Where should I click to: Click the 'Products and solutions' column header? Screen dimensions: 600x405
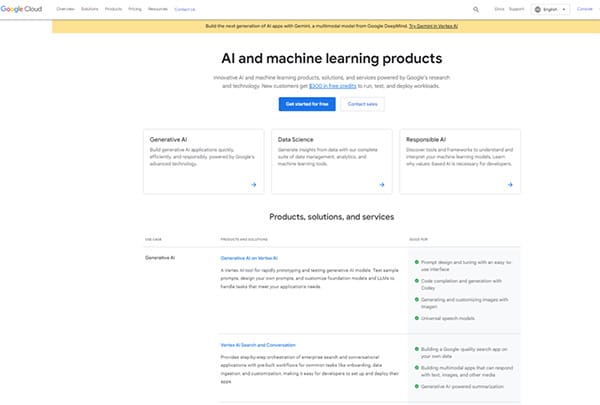click(x=244, y=239)
